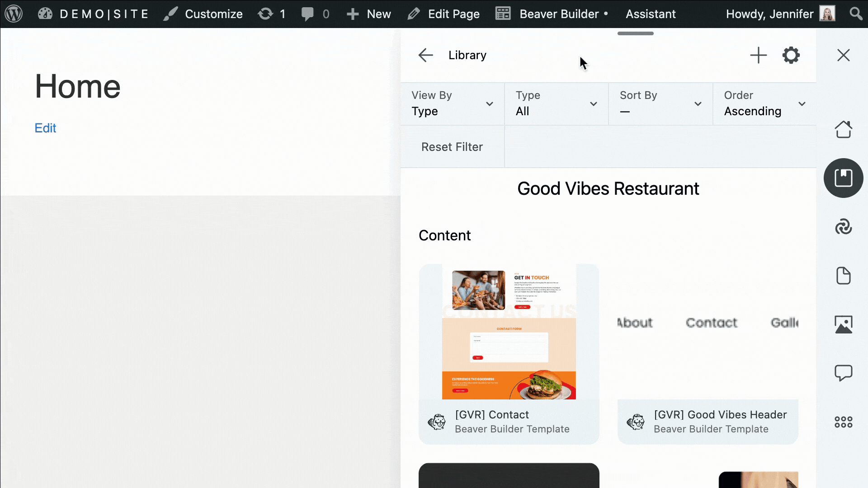Image resolution: width=868 pixels, height=488 pixels.
Task: Click the Edit link under Home
Action: point(45,128)
